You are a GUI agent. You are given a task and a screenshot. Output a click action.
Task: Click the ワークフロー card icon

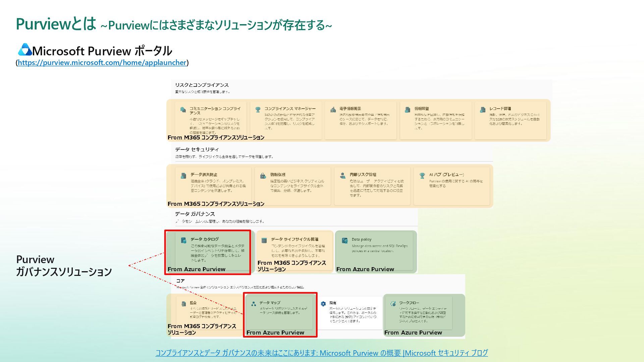click(x=393, y=304)
